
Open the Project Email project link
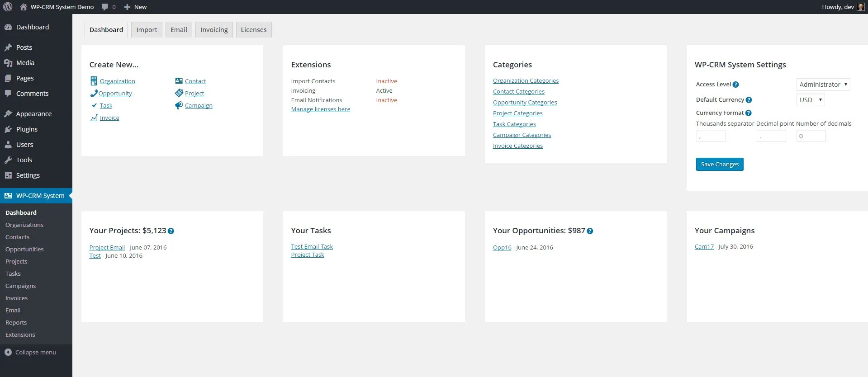coord(107,248)
